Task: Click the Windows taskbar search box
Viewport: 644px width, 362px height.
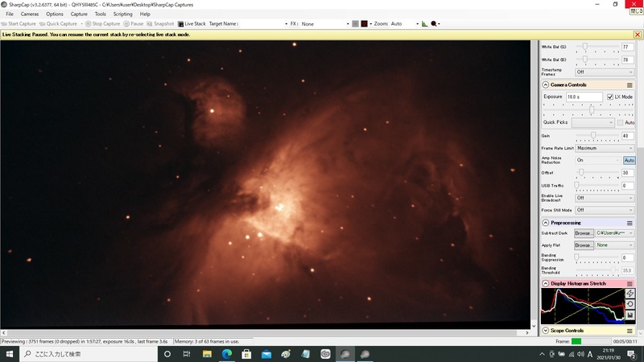Action: pyautogui.click(x=89, y=354)
